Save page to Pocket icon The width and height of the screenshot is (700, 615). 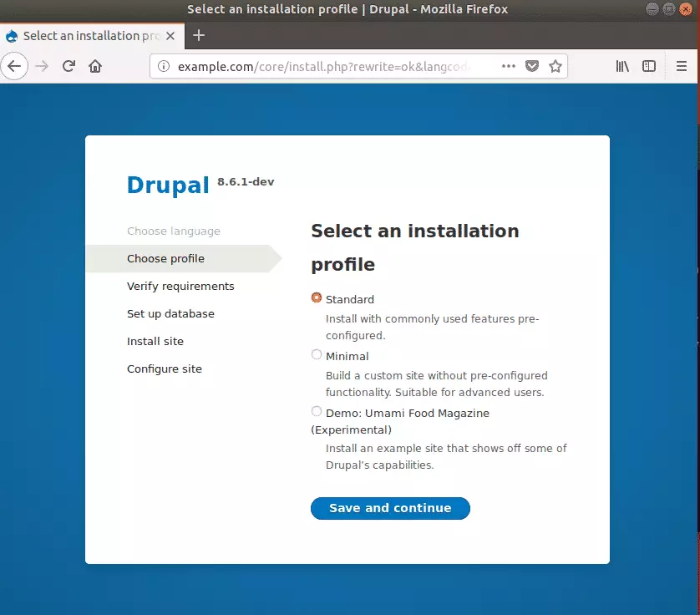coord(532,67)
